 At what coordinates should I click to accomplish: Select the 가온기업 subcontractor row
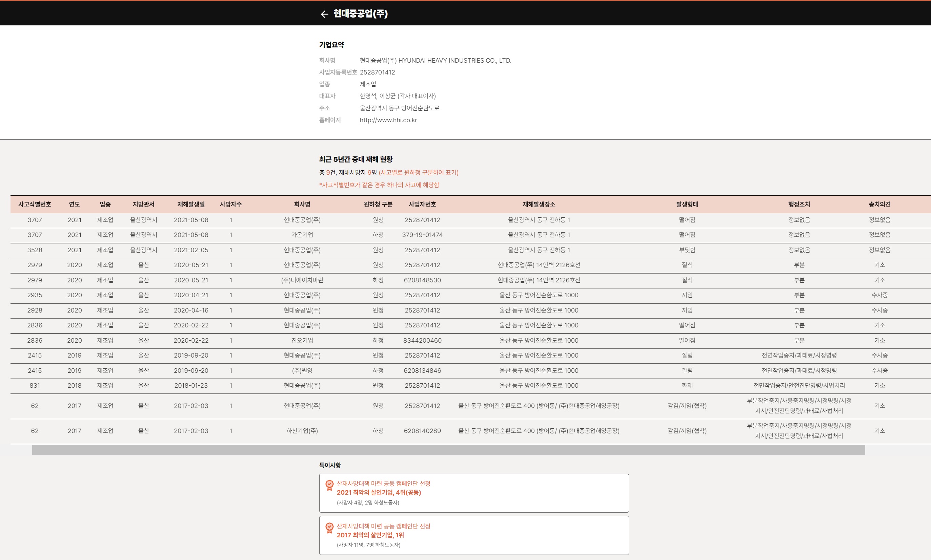click(x=302, y=235)
